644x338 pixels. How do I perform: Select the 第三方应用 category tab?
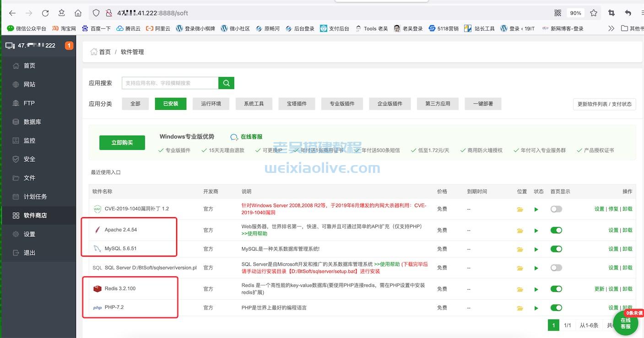tap(438, 104)
